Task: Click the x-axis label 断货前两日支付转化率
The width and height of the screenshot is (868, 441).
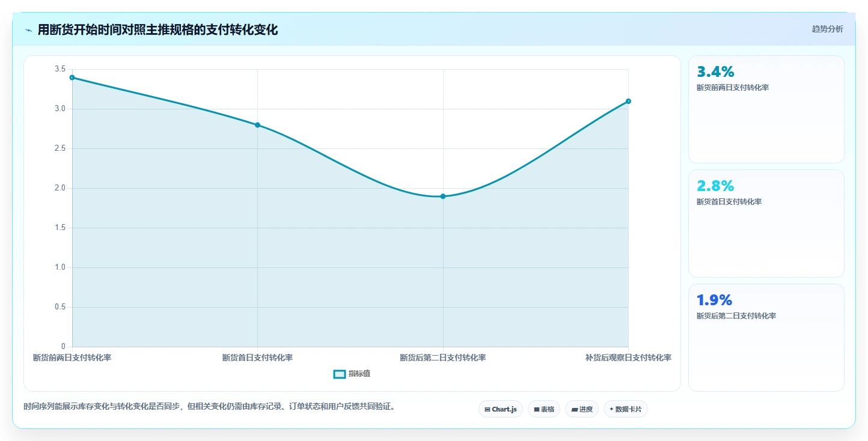Action: 72,357
